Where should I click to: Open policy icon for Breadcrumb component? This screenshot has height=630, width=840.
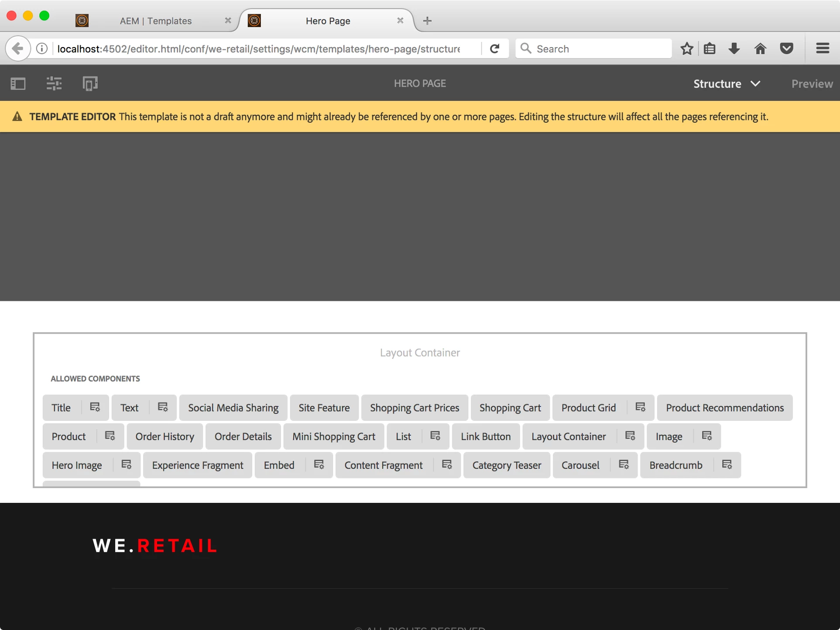(x=727, y=465)
